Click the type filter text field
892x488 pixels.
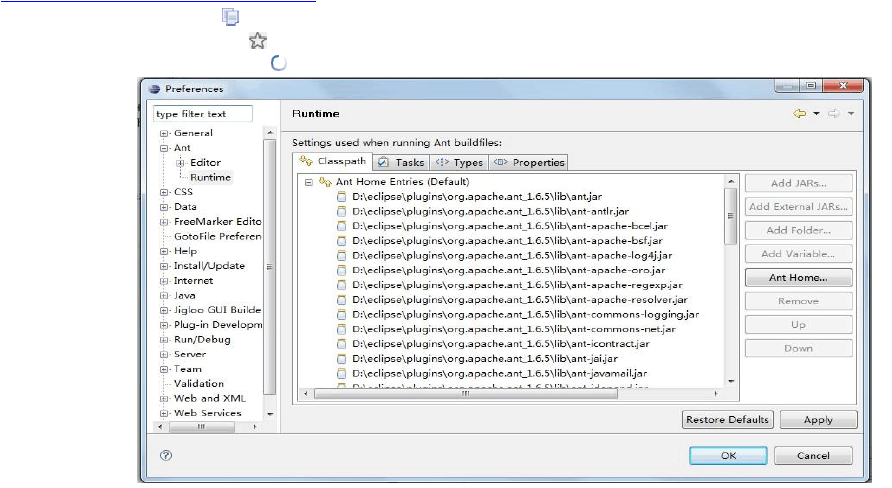pyautogui.click(x=203, y=114)
